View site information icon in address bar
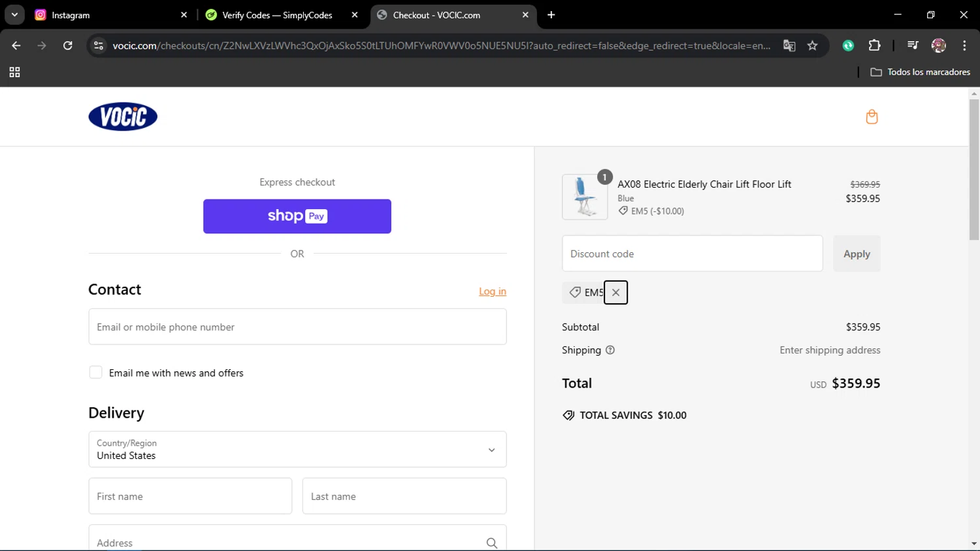The image size is (980, 551). tap(99, 46)
